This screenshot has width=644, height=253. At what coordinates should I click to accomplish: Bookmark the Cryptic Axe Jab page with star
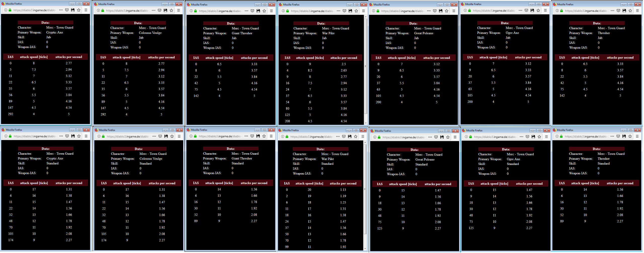pyautogui.click(x=79, y=10)
